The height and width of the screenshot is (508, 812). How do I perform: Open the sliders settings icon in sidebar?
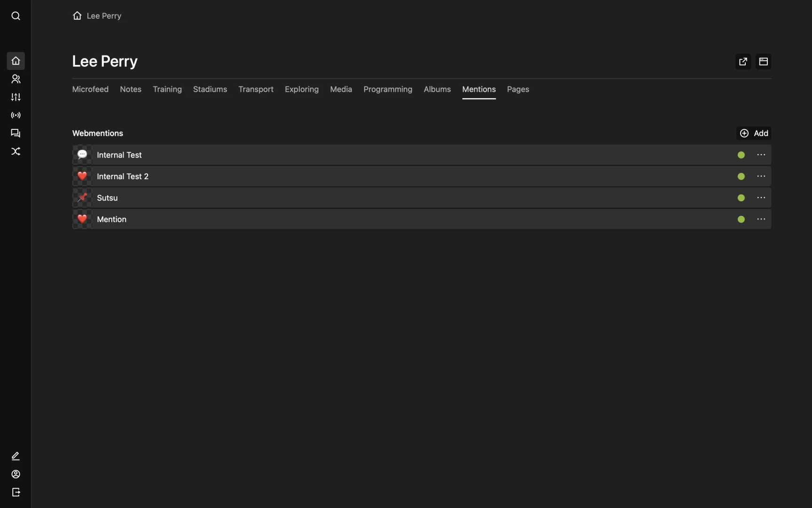coord(16,97)
